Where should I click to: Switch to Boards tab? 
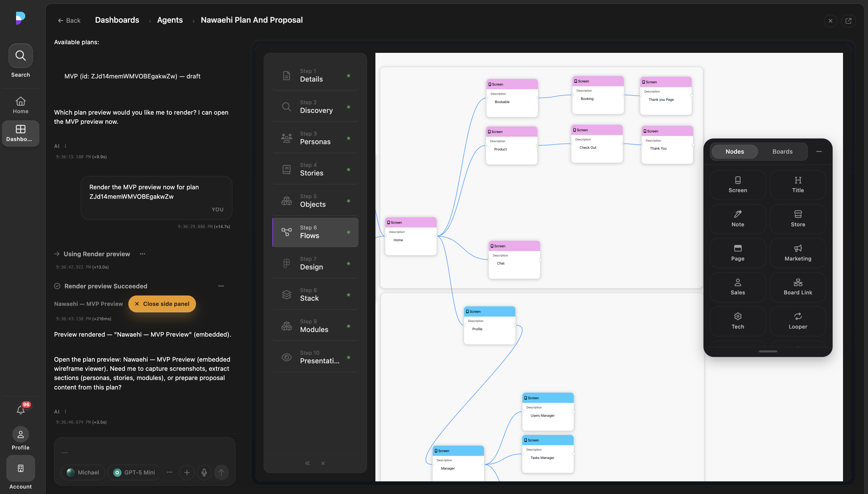[782, 152]
